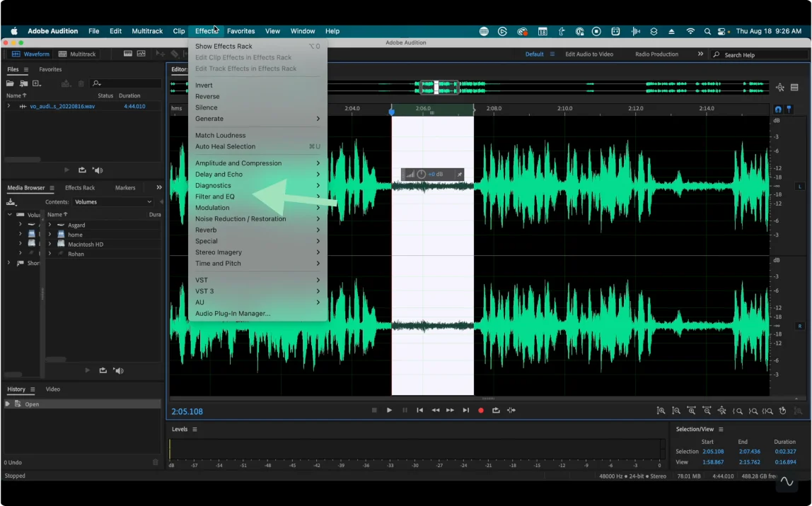Show more panel tabs chevron beside Markers
This screenshot has width=812, height=506.
[x=159, y=187]
